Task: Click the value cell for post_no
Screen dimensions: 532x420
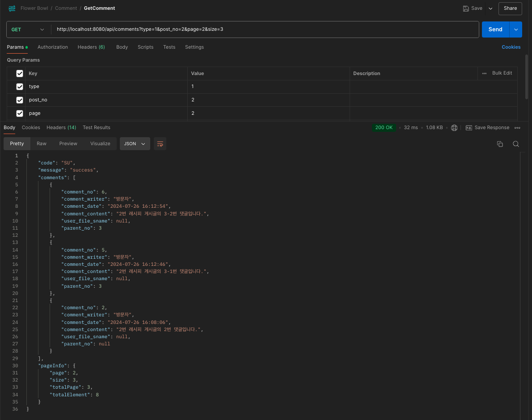Action: (268, 100)
